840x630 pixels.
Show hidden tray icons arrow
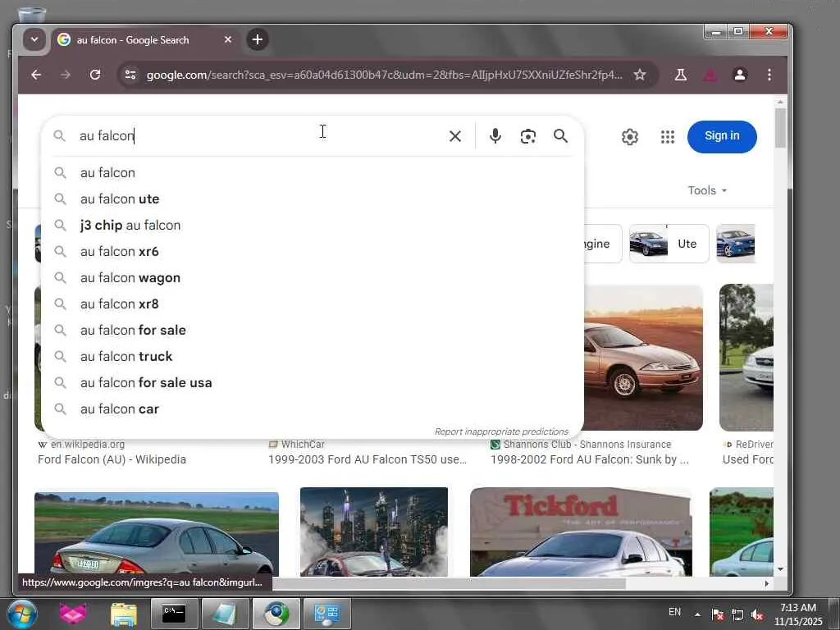coord(697,614)
